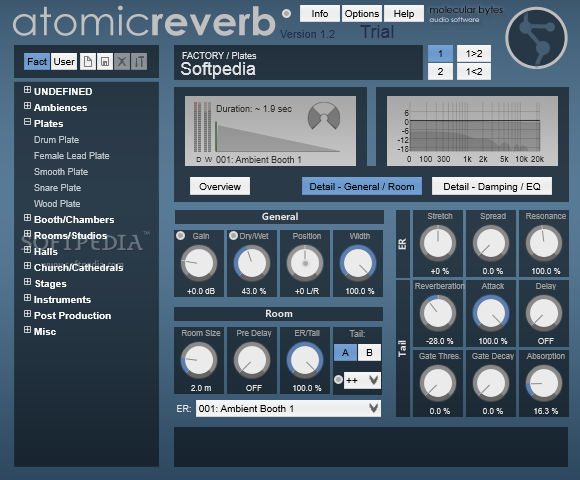Switch to Overview tab

tap(220, 186)
